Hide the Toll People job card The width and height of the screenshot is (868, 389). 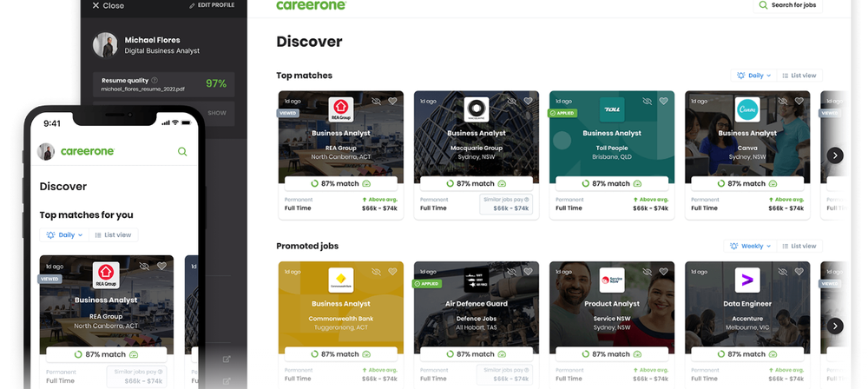648,102
